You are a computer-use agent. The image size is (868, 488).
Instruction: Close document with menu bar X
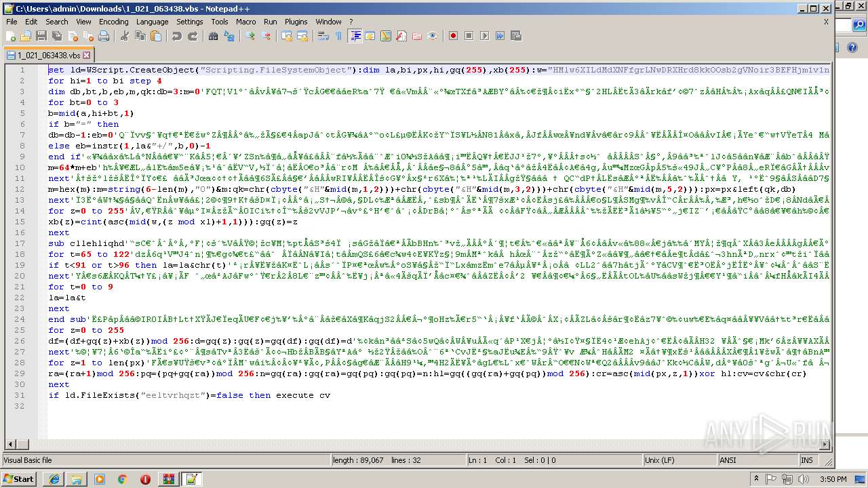(x=826, y=22)
